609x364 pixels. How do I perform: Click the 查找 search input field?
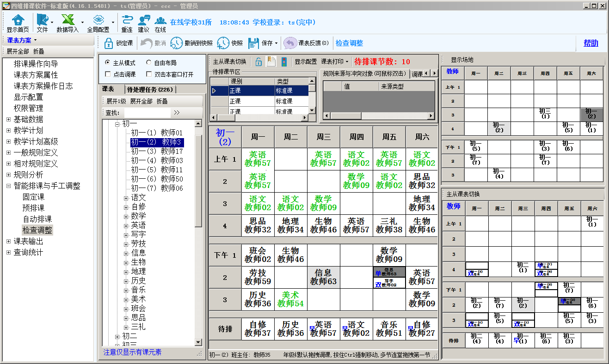coord(147,112)
